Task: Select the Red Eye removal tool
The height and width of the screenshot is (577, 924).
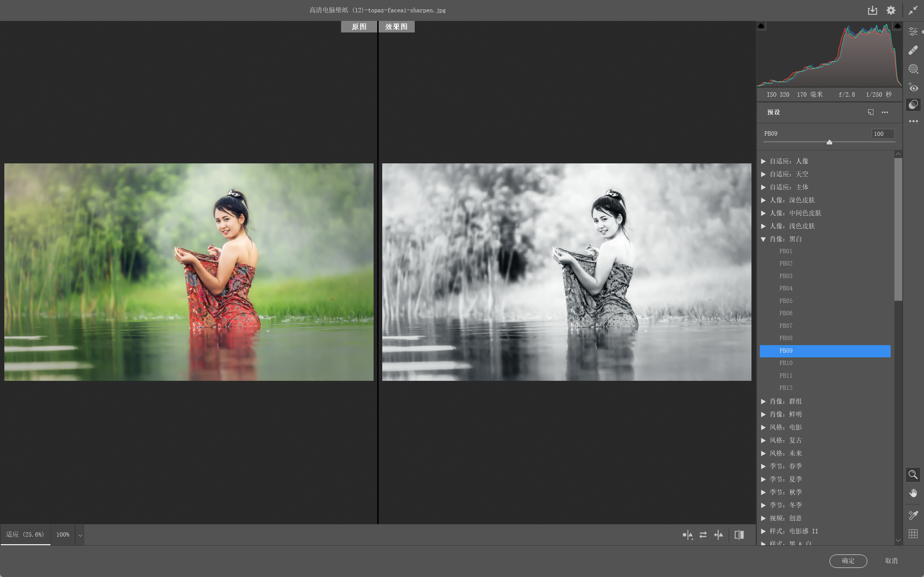Action: pyautogui.click(x=913, y=88)
